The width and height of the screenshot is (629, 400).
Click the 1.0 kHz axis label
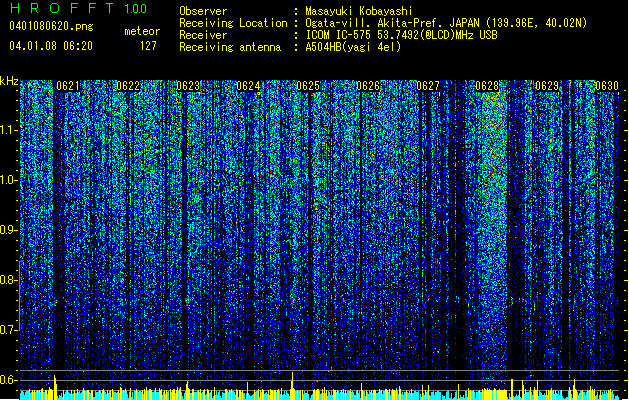(x=9, y=180)
